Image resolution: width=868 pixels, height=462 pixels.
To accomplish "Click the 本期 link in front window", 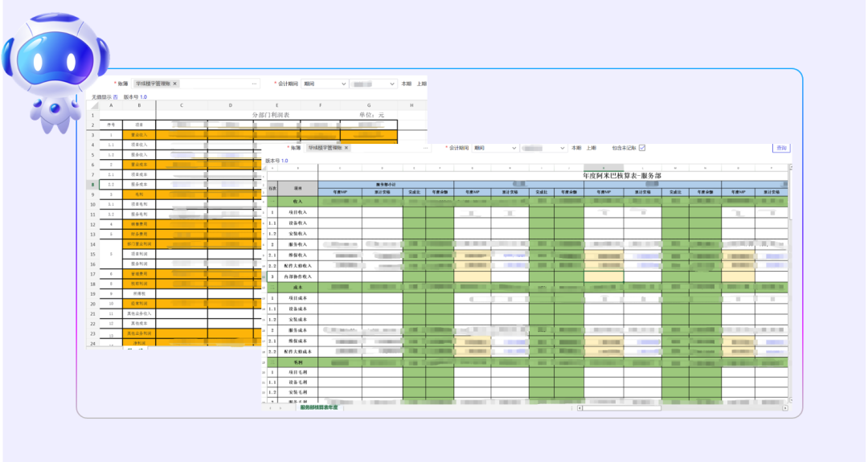I will [576, 148].
